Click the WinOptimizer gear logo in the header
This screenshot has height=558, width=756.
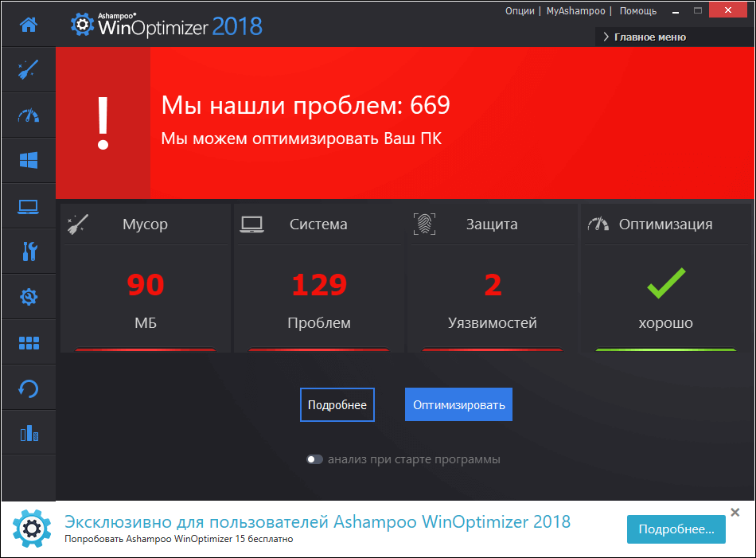coord(82,24)
